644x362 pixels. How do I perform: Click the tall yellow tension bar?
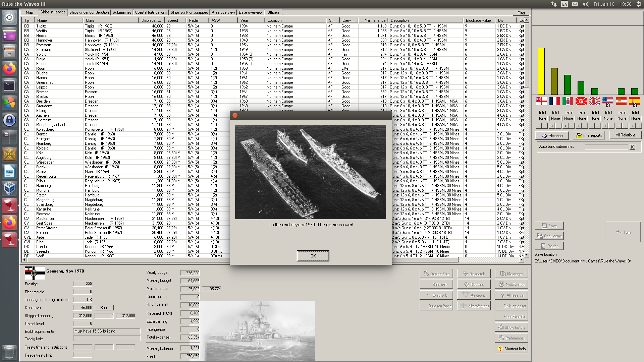click(x=541, y=71)
